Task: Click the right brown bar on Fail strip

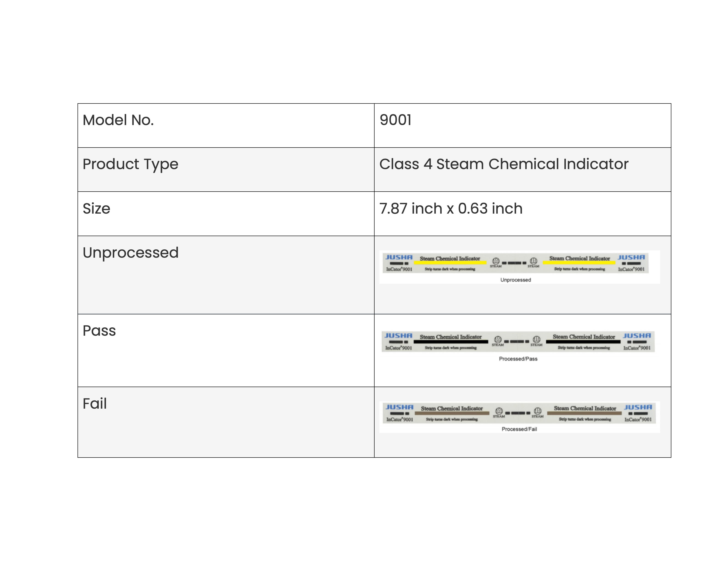Action: [584, 413]
